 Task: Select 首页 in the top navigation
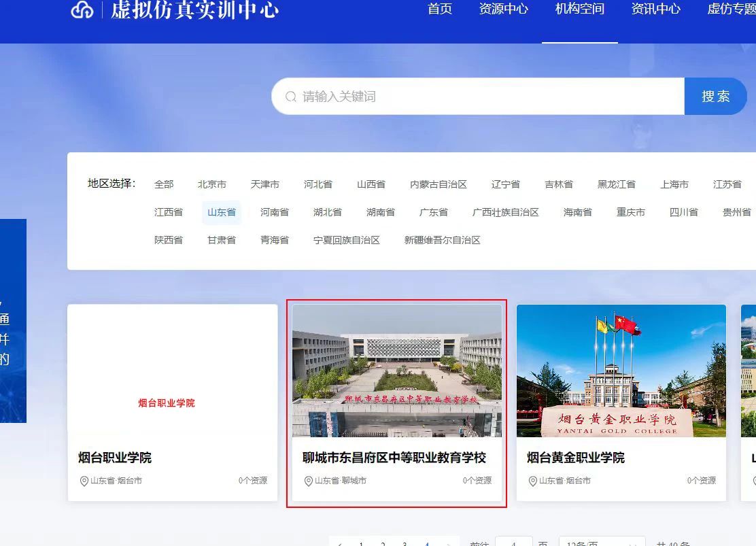[x=440, y=10]
